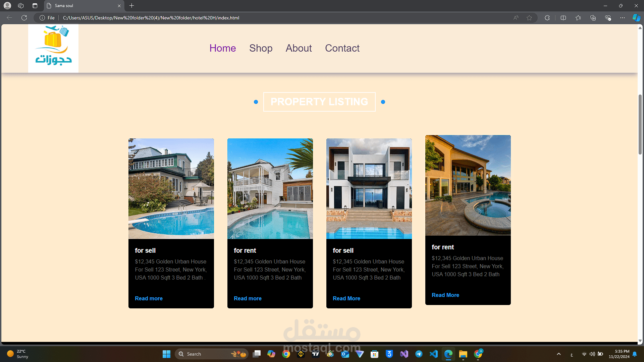Open Microsoft Store from the taskbar
This screenshot has height=362, width=644.
pos(375,354)
